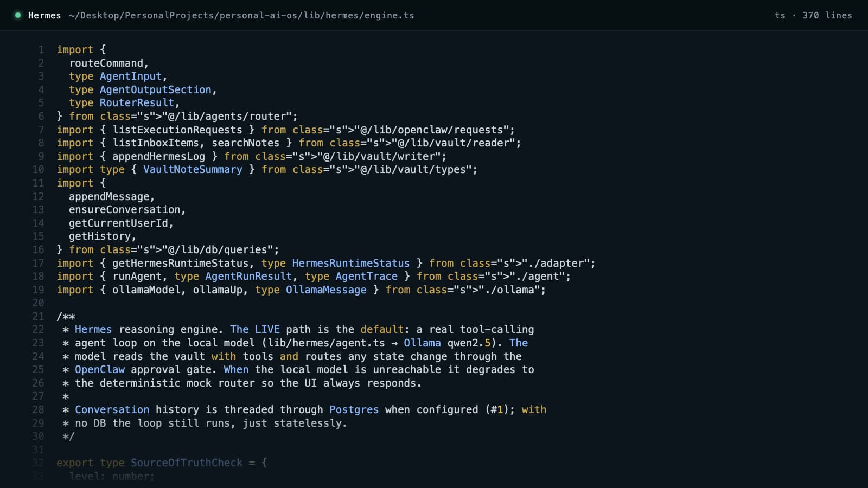Click AgentTrace on line 18
Viewport: 868px width, 488px height.
[x=367, y=276]
